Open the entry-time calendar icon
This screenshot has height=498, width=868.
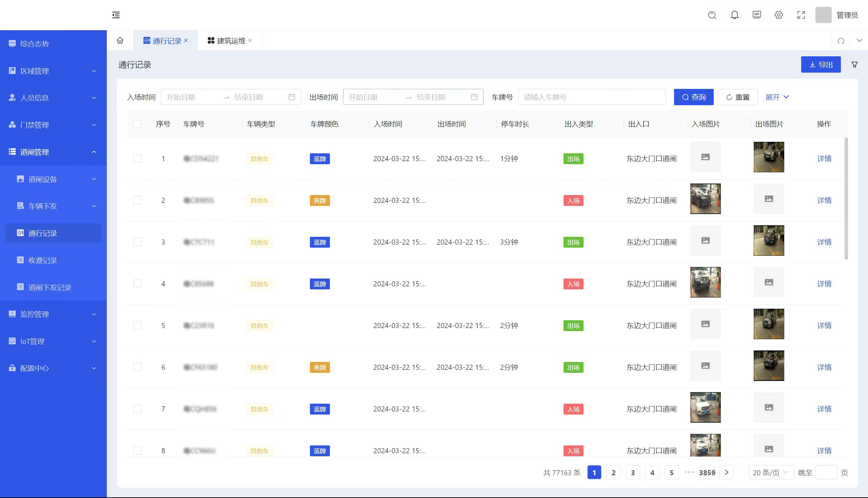[292, 97]
